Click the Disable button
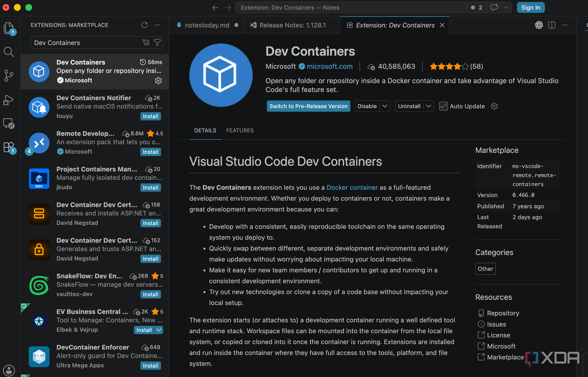 [367, 106]
